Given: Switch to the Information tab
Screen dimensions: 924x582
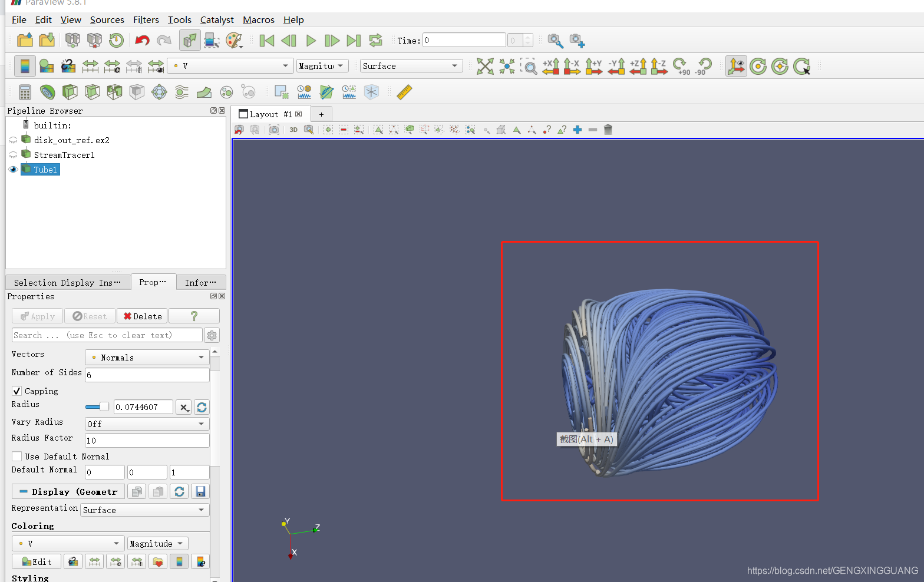Looking at the screenshot, I should 200,283.
